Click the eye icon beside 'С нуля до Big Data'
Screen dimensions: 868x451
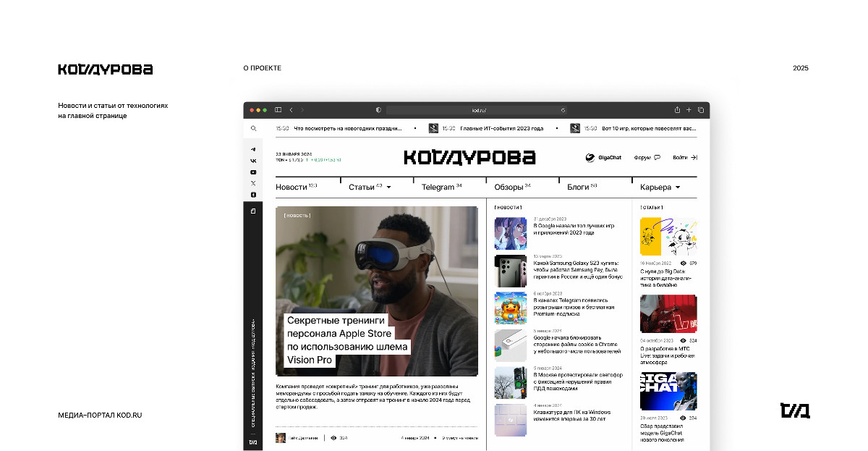(683, 264)
